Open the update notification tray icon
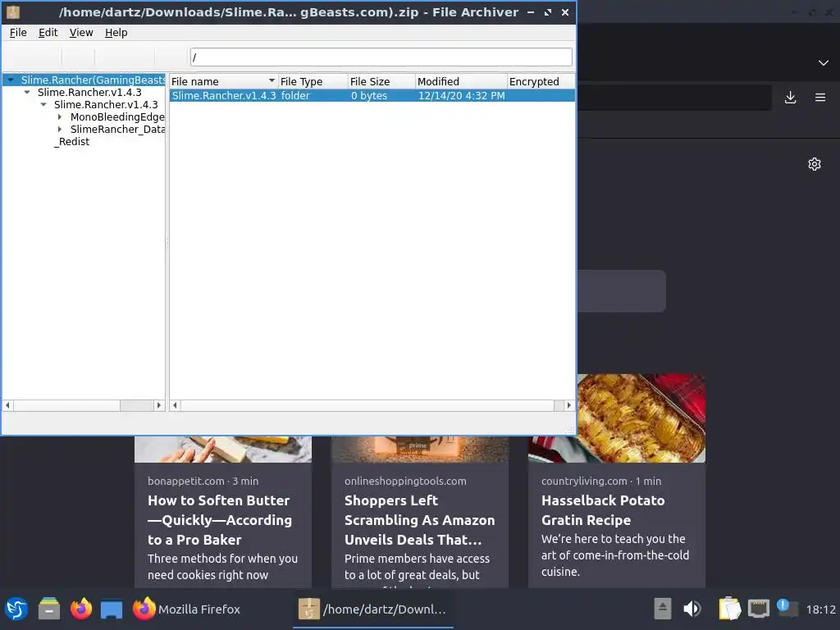The width and height of the screenshot is (840, 630). click(787, 609)
